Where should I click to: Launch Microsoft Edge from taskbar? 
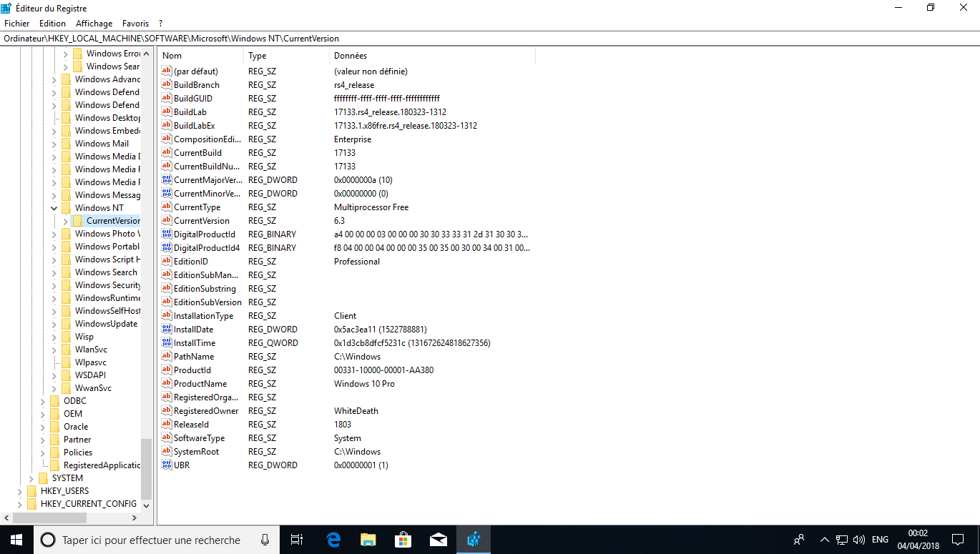[333, 540]
